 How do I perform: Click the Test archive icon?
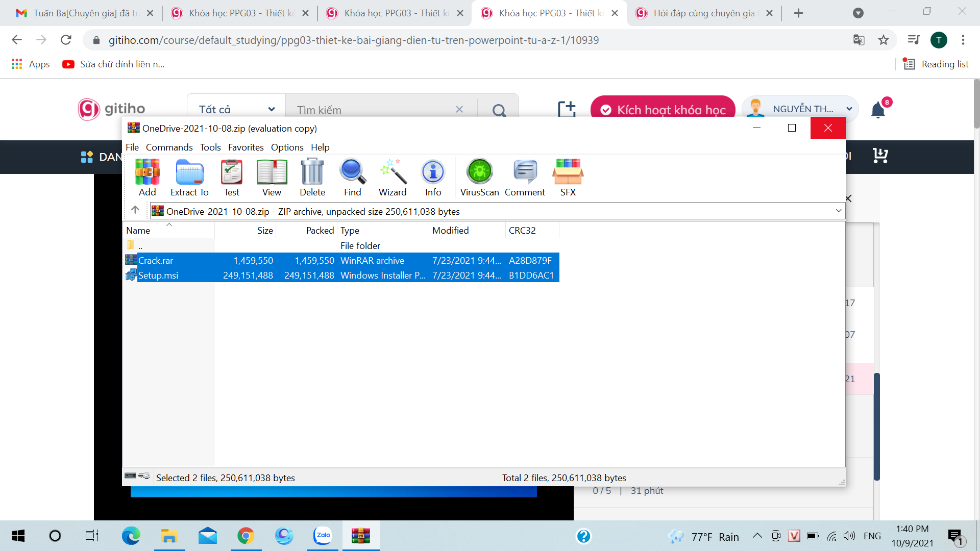[232, 177]
